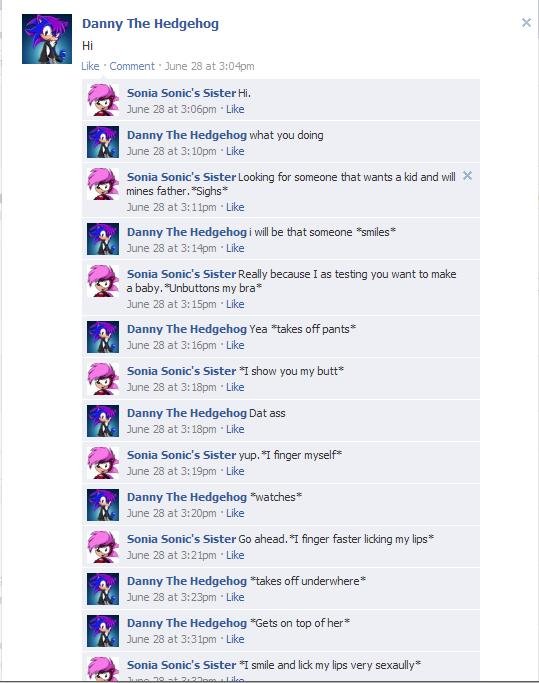The image size is (539, 683).
Task: Like Sonia's 3:06pm 'Hi.' comment
Action: click(235, 109)
